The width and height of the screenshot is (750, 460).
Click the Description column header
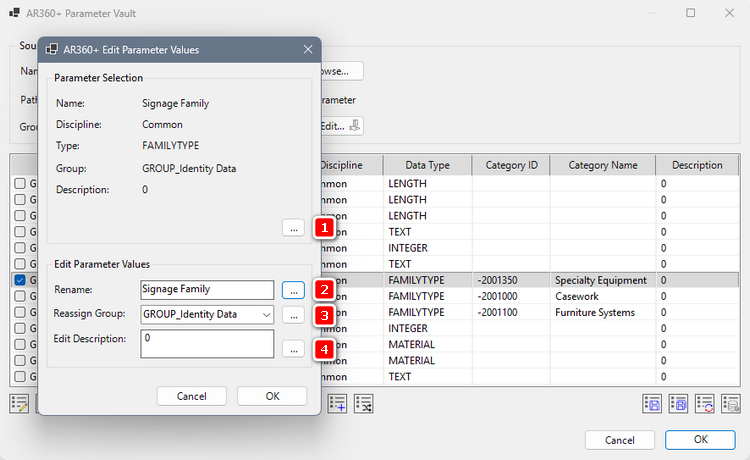coord(697,165)
